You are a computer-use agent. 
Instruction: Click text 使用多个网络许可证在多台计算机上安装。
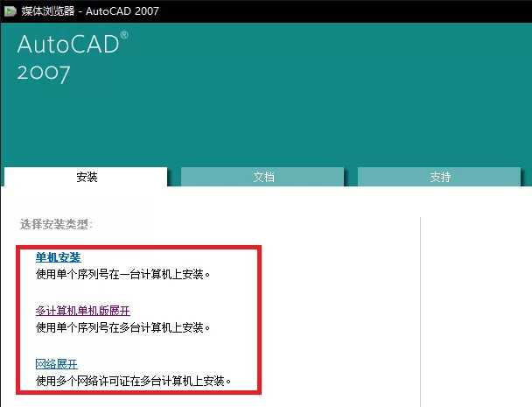pos(133,381)
